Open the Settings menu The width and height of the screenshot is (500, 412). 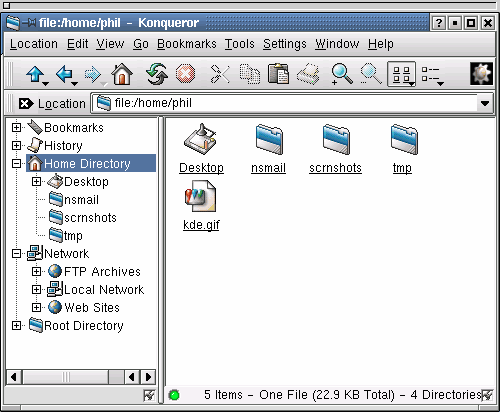[x=285, y=44]
